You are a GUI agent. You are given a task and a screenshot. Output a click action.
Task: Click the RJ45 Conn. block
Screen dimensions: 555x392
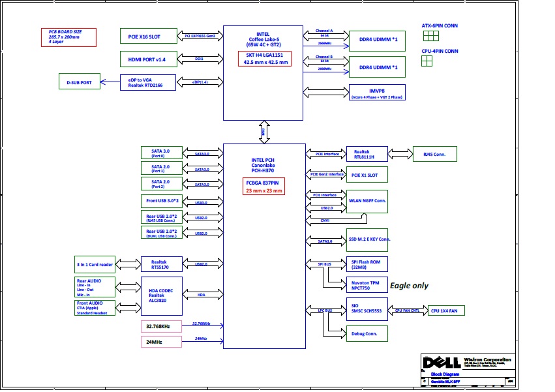tap(435, 154)
